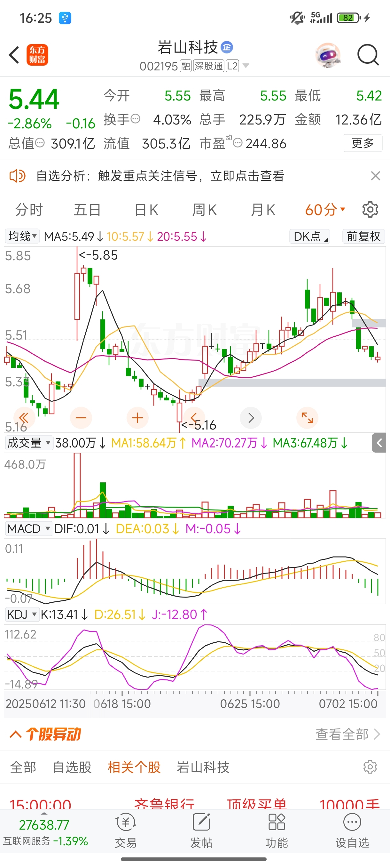Viewport: 390px width, 868px height.
Task: Select the 全部 filter tab
Action: (23, 767)
